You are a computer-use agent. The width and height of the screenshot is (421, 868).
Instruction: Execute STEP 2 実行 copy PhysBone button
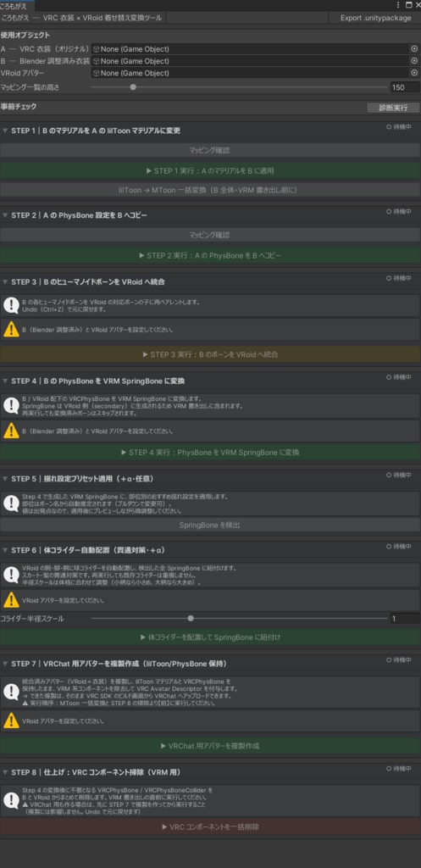point(210,255)
